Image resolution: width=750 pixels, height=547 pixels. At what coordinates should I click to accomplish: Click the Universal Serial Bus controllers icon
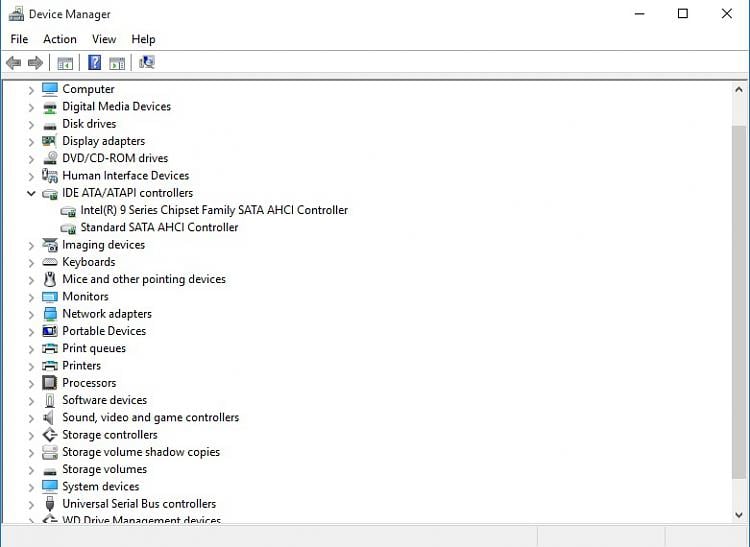[50, 504]
